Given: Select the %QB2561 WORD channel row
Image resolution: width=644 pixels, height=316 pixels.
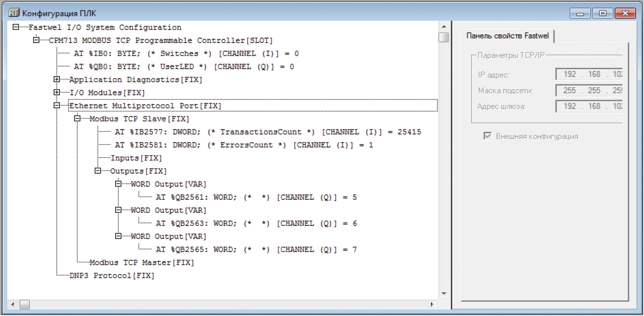Looking at the screenshot, I should pyautogui.click(x=256, y=197).
